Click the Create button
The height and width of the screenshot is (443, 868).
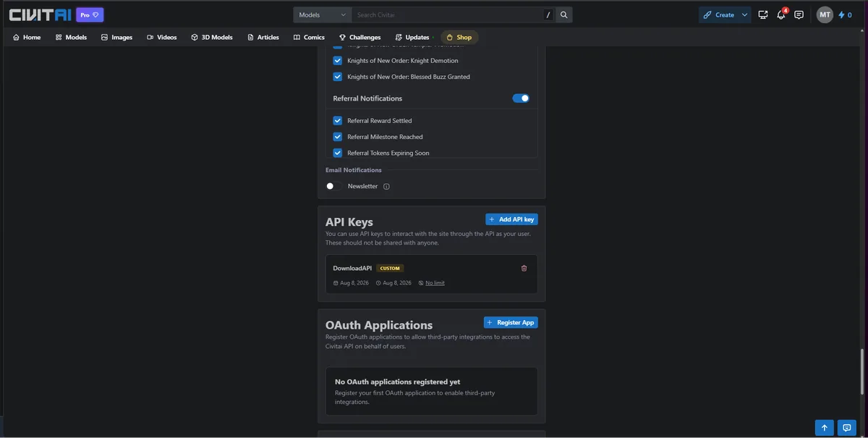719,14
